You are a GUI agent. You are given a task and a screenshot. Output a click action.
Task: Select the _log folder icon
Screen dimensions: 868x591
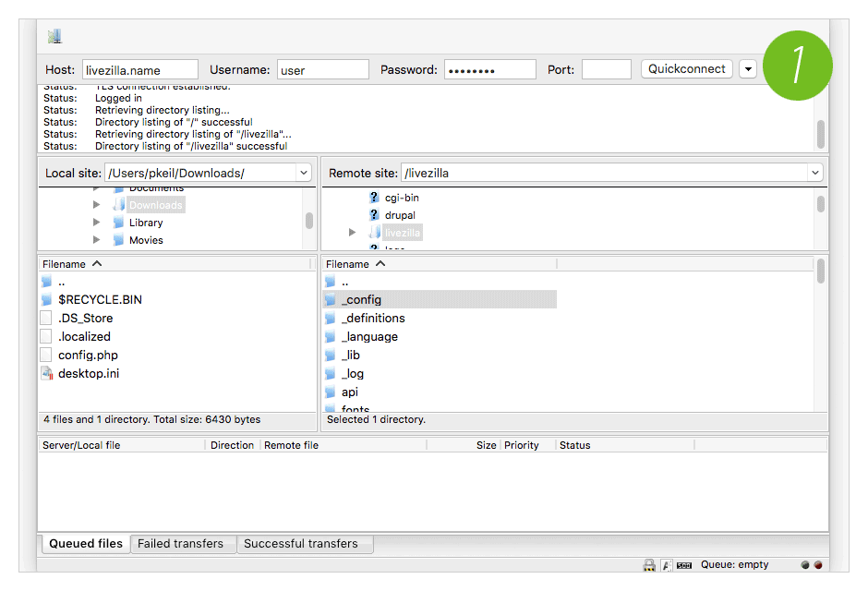tap(331, 373)
